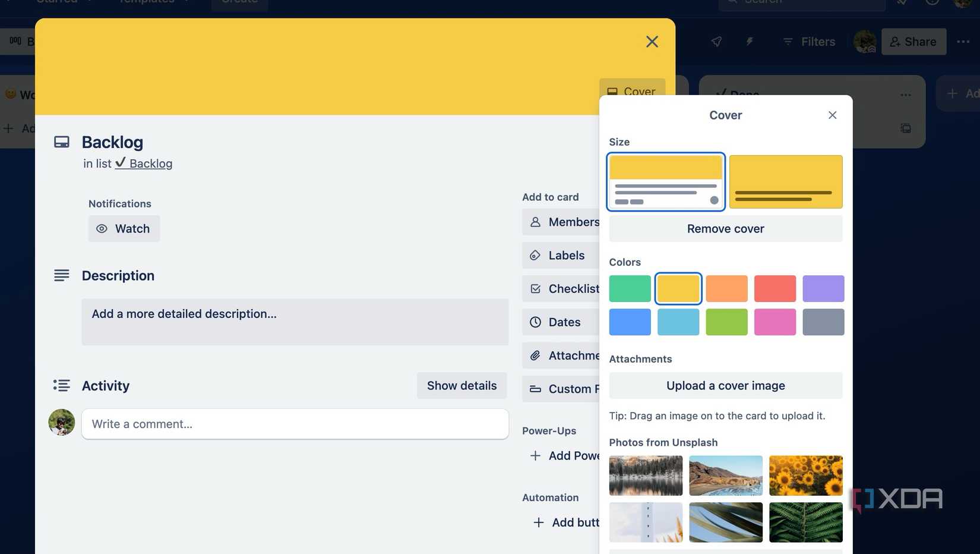Click the Automation lightning bolt icon
This screenshot has height=554, width=980.
point(749,41)
